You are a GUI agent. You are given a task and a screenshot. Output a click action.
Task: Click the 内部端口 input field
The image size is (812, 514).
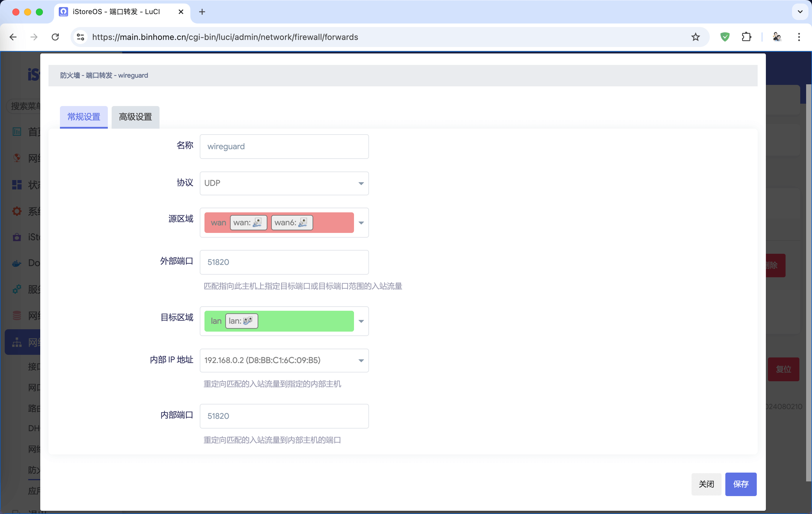(x=284, y=416)
